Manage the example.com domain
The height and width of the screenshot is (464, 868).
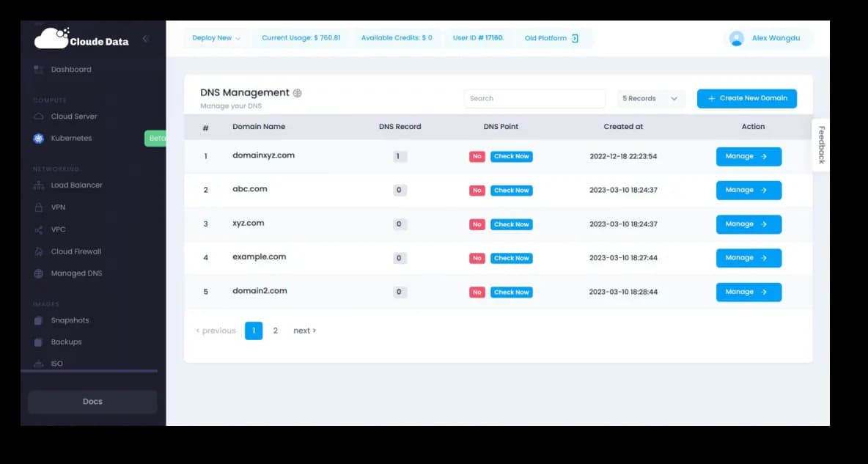pyautogui.click(x=749, y=258)
